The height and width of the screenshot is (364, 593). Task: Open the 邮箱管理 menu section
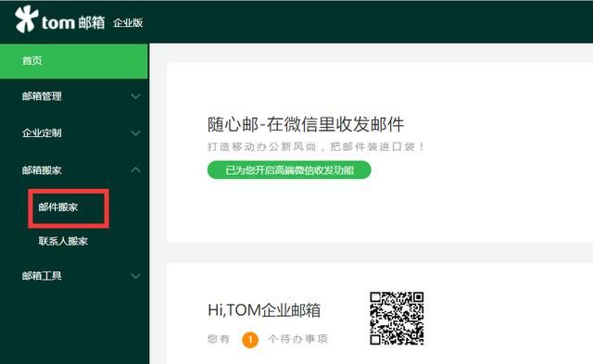click(x=42, y=96)
